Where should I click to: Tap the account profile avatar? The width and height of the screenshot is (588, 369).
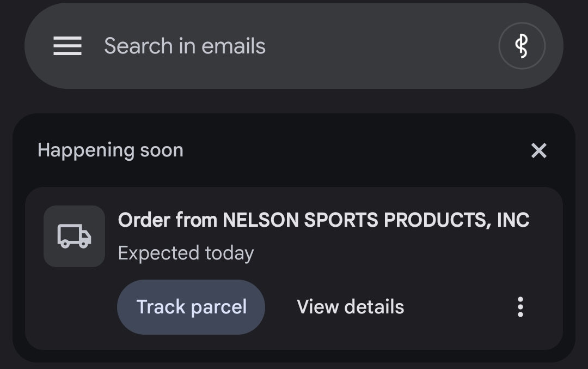pyautogui.click(x=522, y=46)
